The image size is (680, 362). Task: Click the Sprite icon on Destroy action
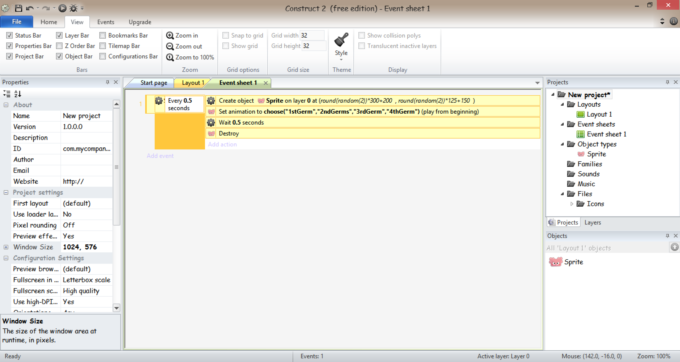pyautogui.click(x=211, y=134)
